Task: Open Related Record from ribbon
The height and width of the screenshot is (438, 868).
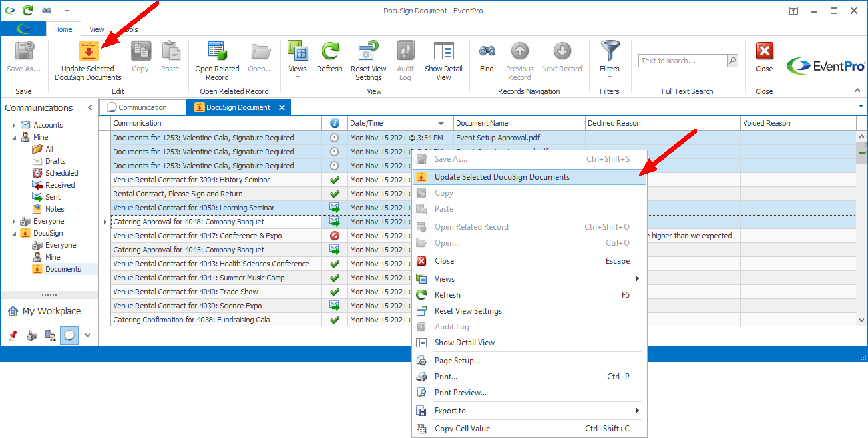Action: click(x=217, y=61)
